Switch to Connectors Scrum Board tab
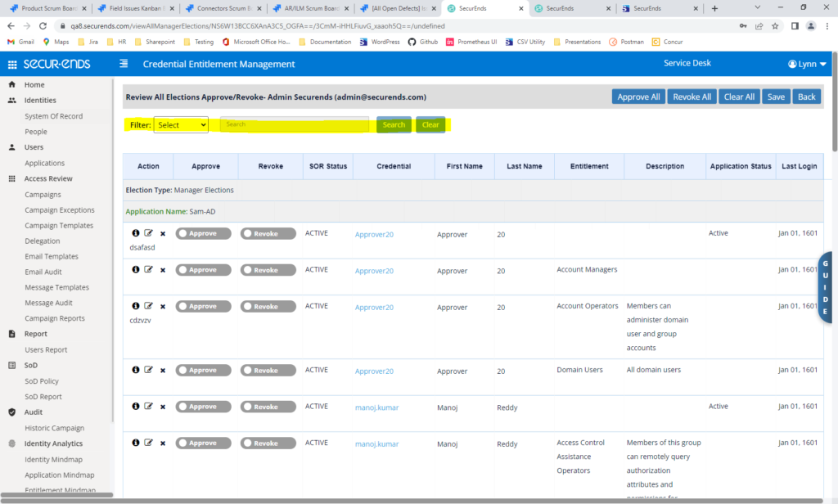 [x=223, y=8]
